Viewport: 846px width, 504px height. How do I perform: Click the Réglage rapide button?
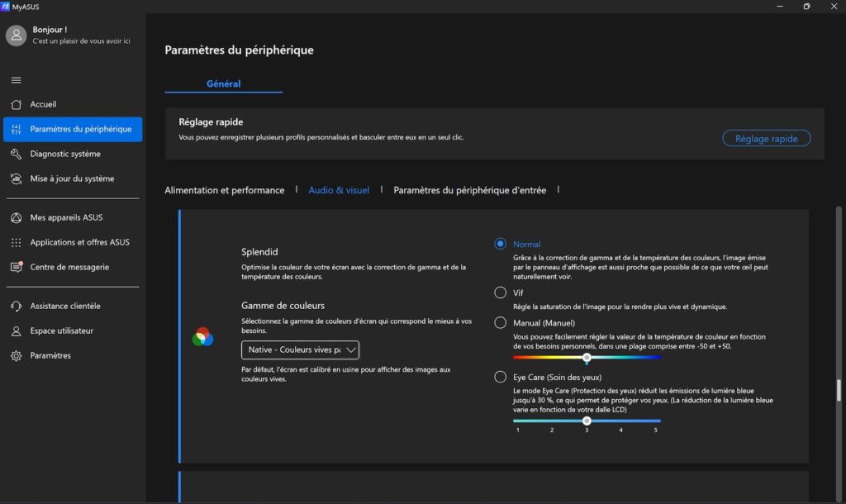(766, 139)
